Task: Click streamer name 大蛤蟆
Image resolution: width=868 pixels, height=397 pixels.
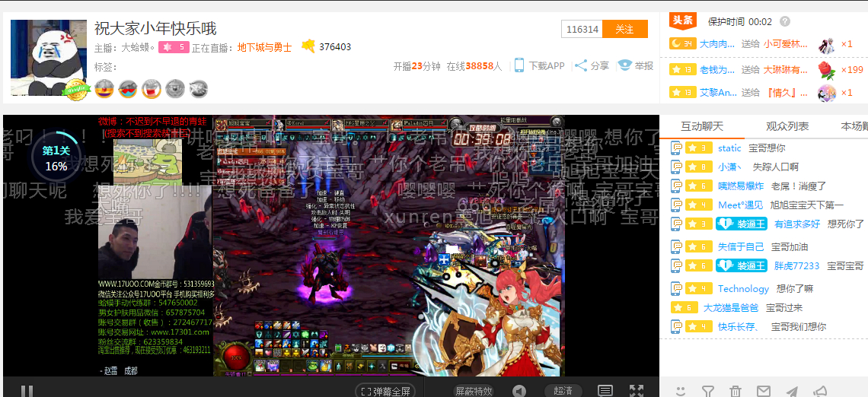Action: tap(139, 48)
